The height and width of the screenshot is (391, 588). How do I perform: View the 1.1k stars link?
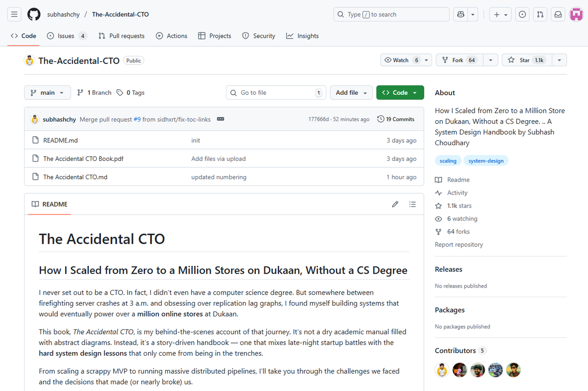pos(453,206)
